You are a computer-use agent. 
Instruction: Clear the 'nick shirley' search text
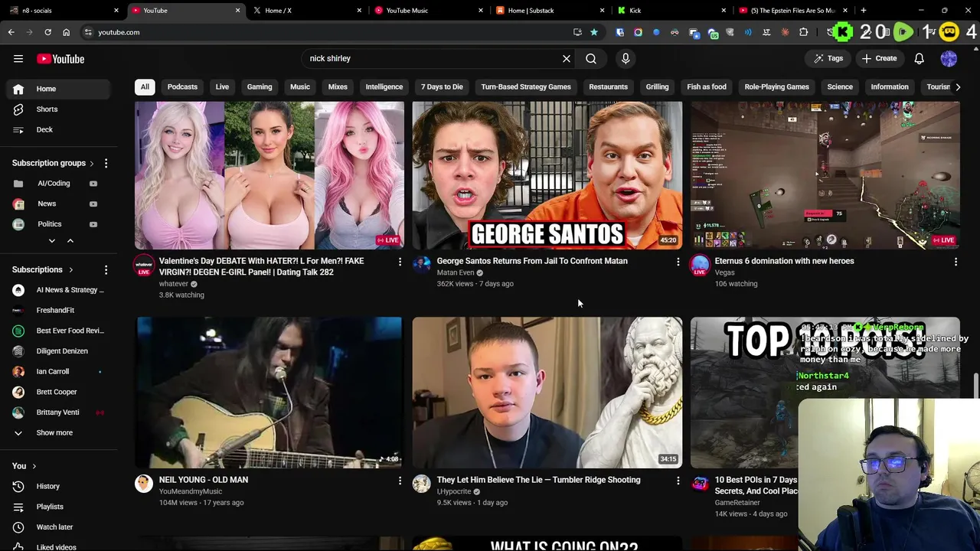click(x=567, y=59)
